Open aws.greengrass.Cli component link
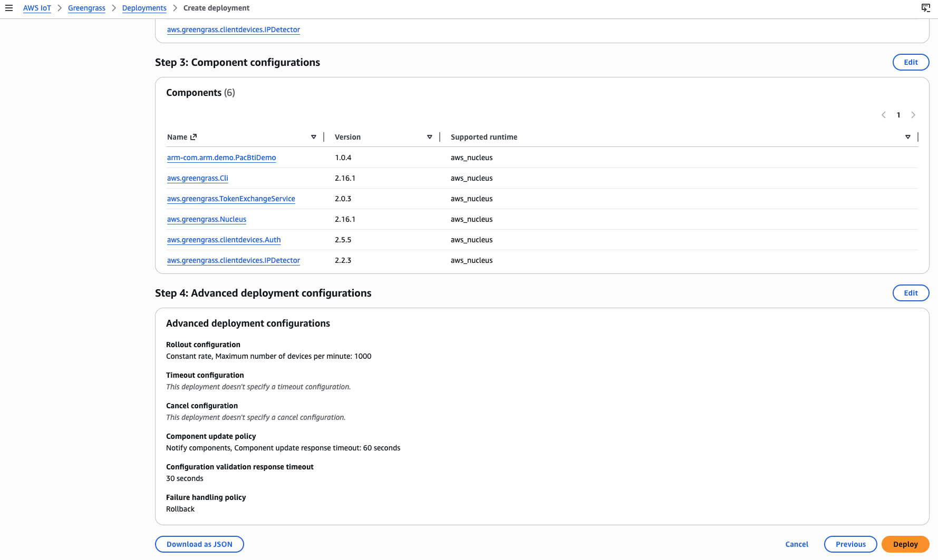The height and width of the screenshot is (560, 938). (x=198, y=178)
